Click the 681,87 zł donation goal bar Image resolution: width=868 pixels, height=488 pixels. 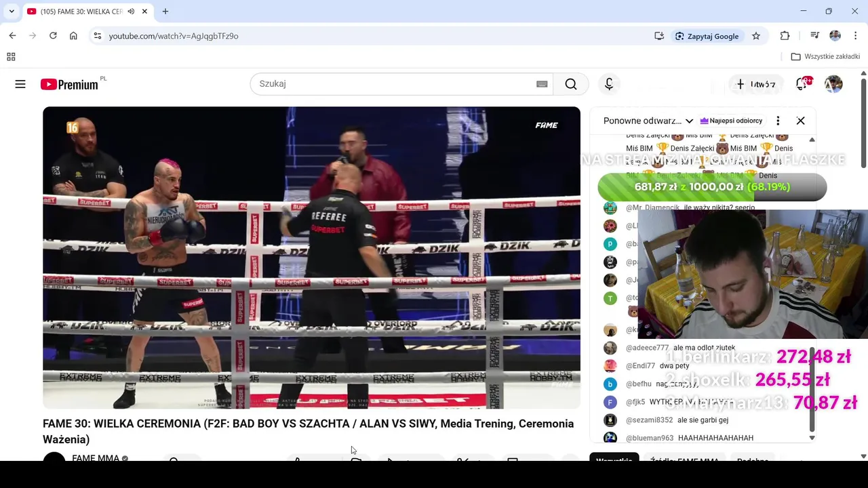point(712,187)
